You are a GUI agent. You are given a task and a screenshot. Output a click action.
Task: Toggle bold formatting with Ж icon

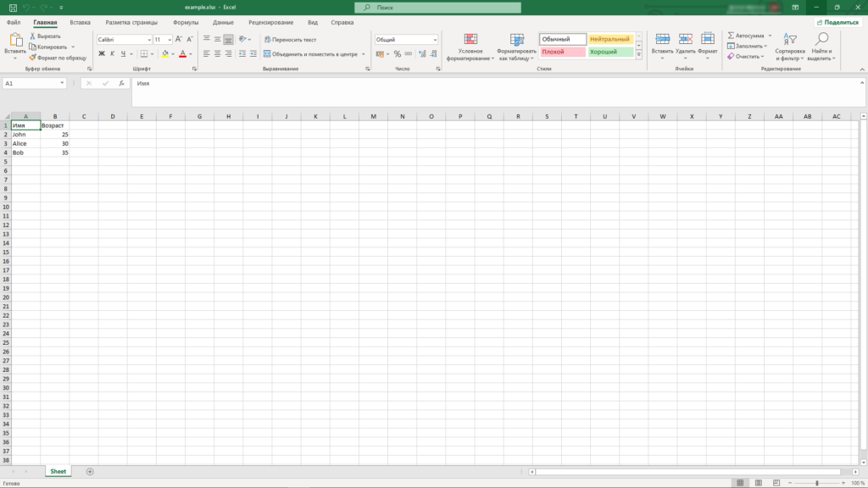pos(103,53)
